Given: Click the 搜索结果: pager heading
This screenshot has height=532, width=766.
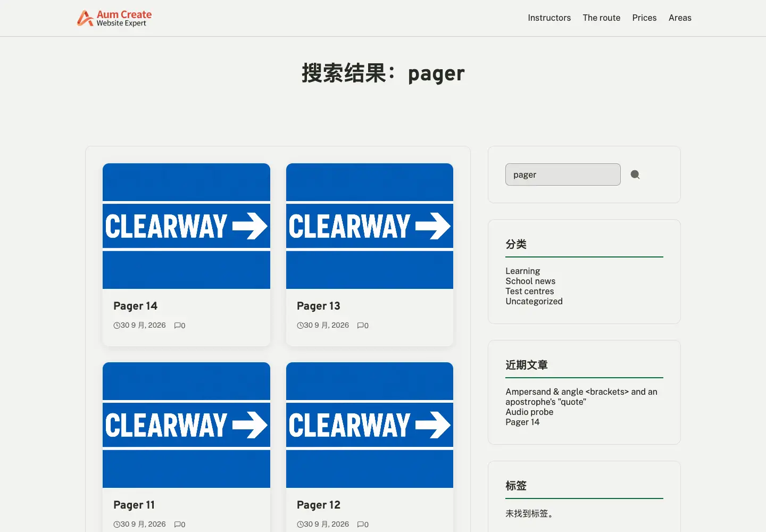Looking at the screenshot, I should [383, 73].
